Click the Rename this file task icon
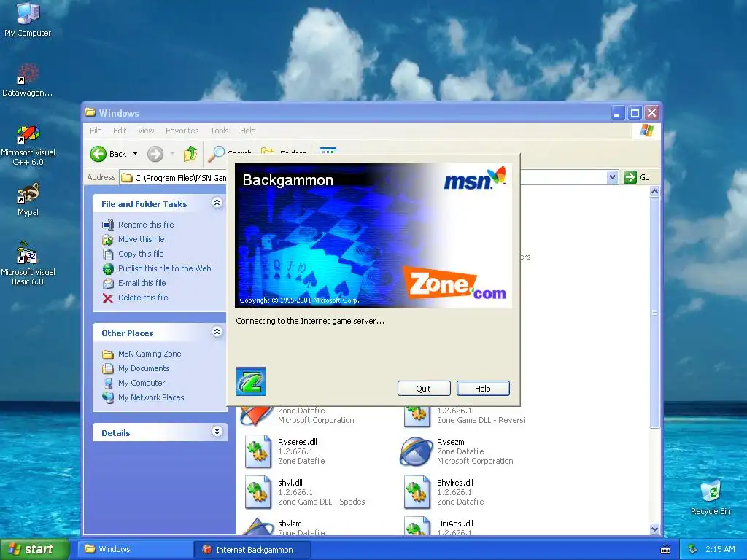 point(108,225)
